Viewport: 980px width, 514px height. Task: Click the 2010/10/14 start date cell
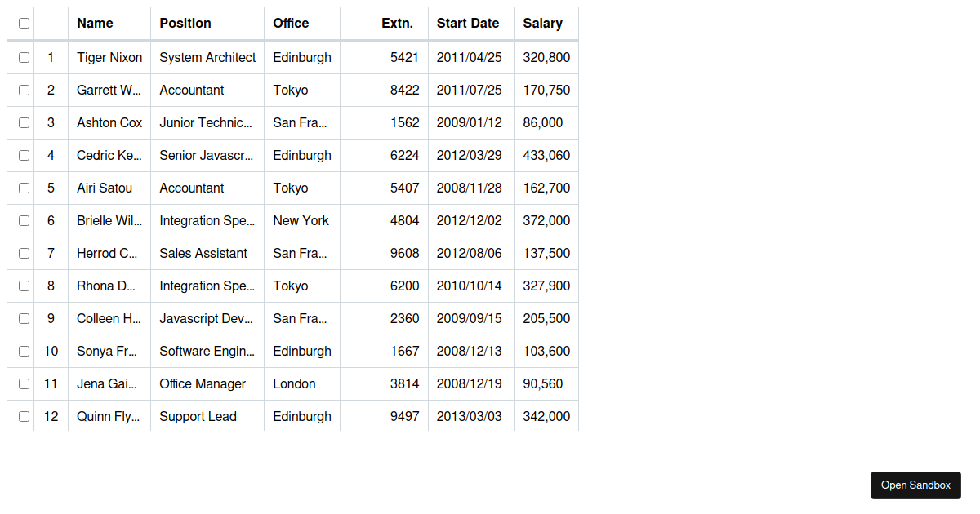471,286
